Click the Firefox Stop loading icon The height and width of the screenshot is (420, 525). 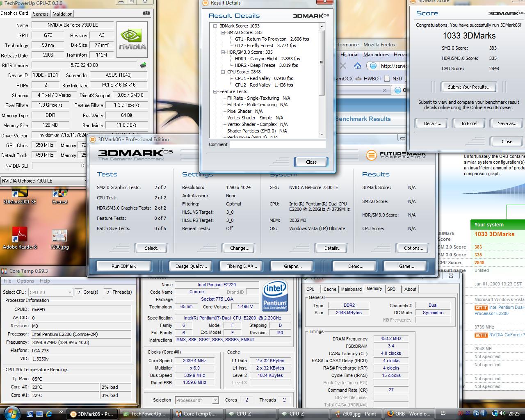point(343,66)
